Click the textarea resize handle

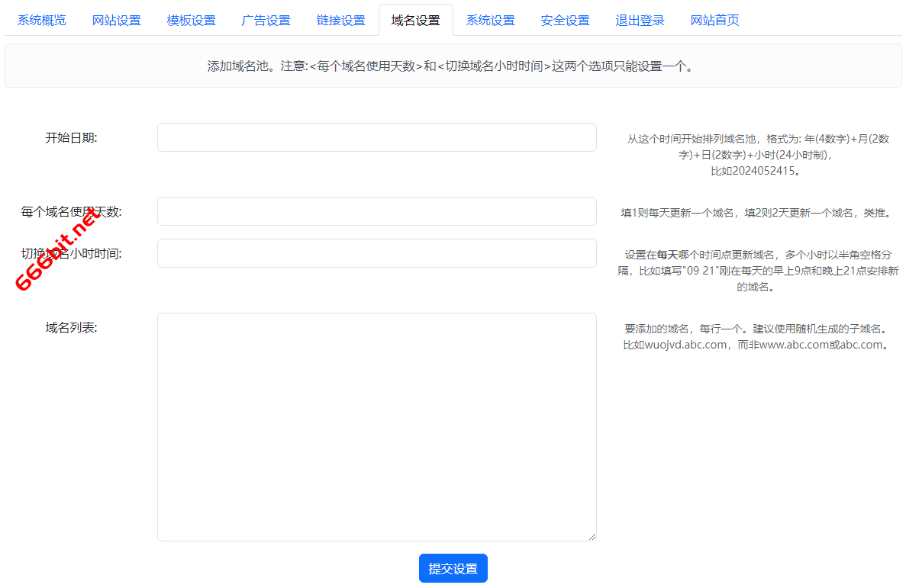point(593,536)
